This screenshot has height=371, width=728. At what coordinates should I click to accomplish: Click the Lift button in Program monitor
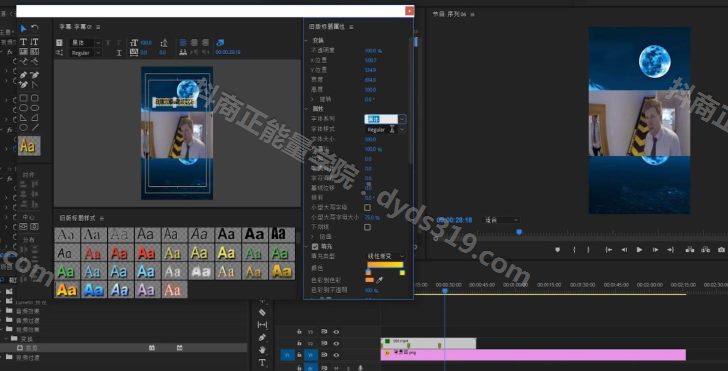tap(690, 250)
